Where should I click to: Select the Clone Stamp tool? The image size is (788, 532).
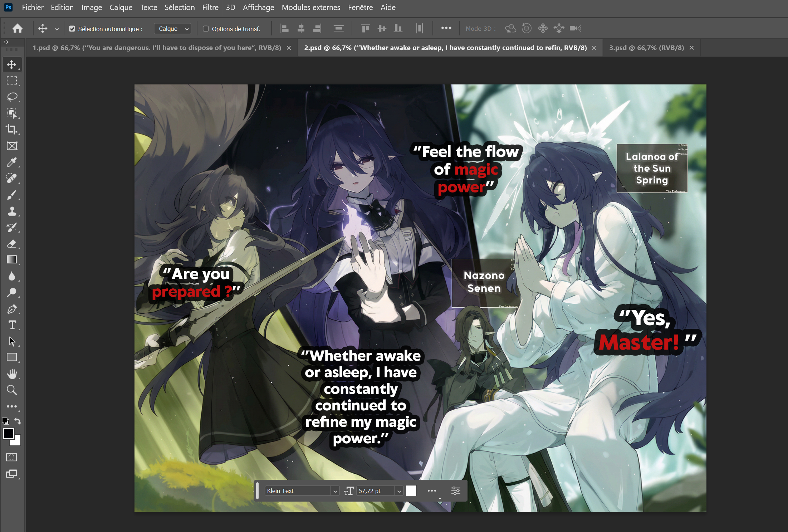[x=11, y=211]
